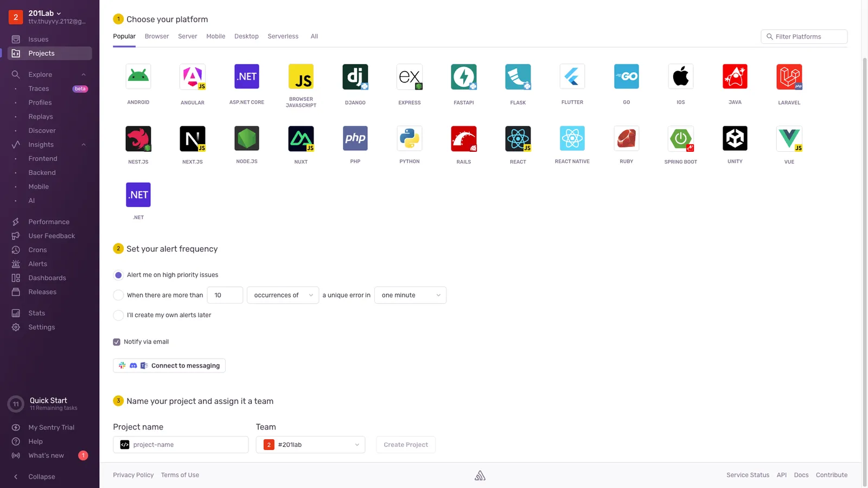Viewport: 868px width, 488px height.
Task: Select the Java platform icon
Action: click(735, 76)
